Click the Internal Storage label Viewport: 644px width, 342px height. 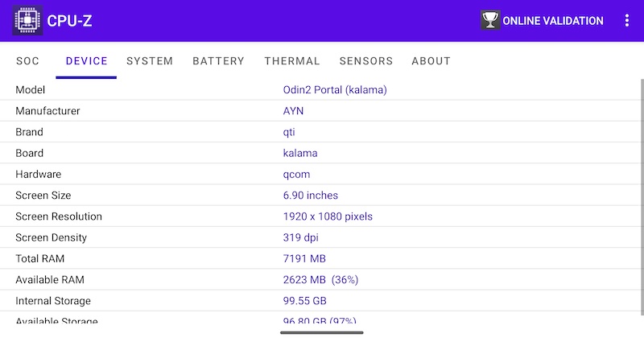click(53, 301)
